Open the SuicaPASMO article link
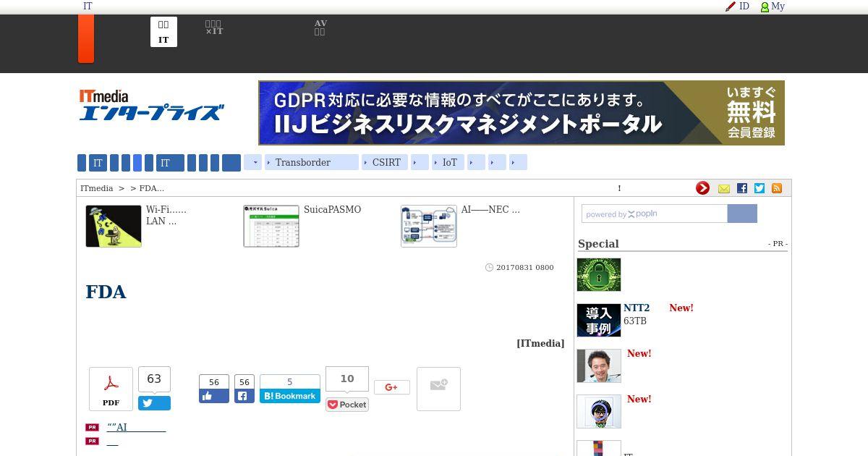 coord(332,210)
